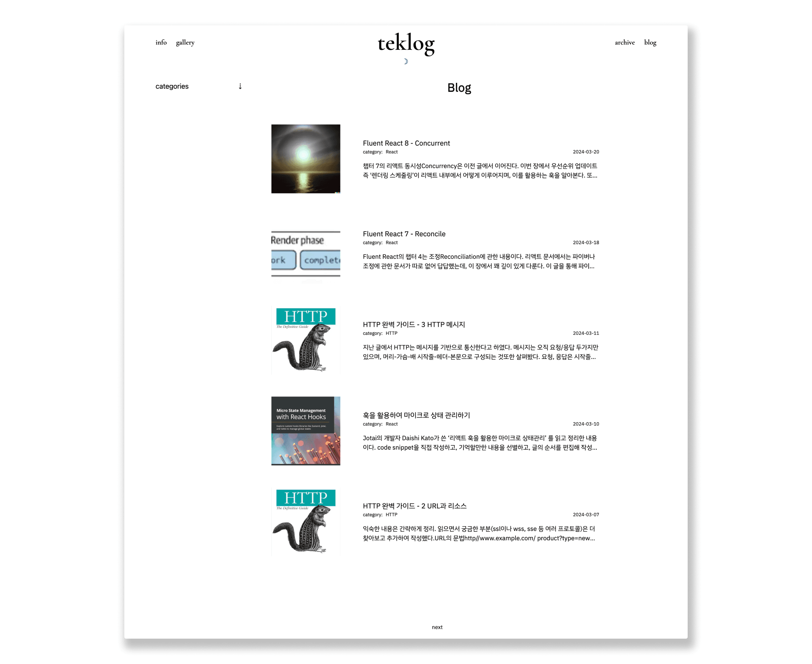The width and height of the screenshot is (812, 664).
Task: Open the archive navigation link
Action: tap(623, 42)
